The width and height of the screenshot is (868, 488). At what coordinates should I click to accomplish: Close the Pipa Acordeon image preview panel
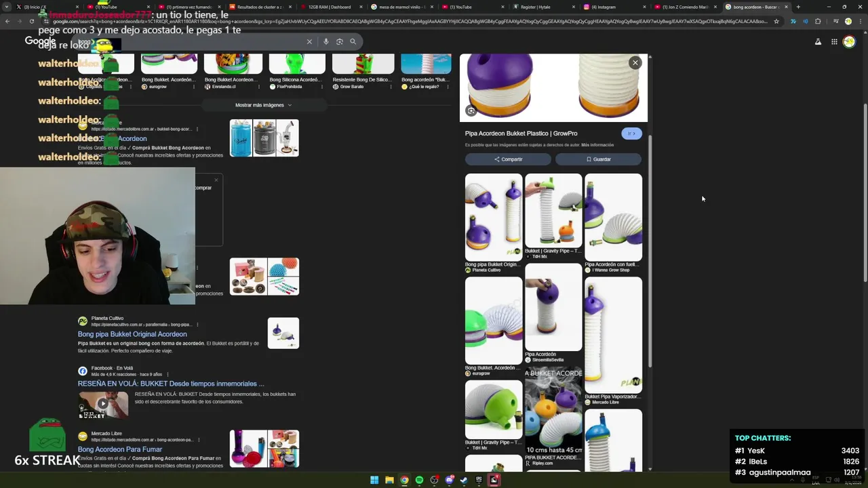tap(635, 62)
